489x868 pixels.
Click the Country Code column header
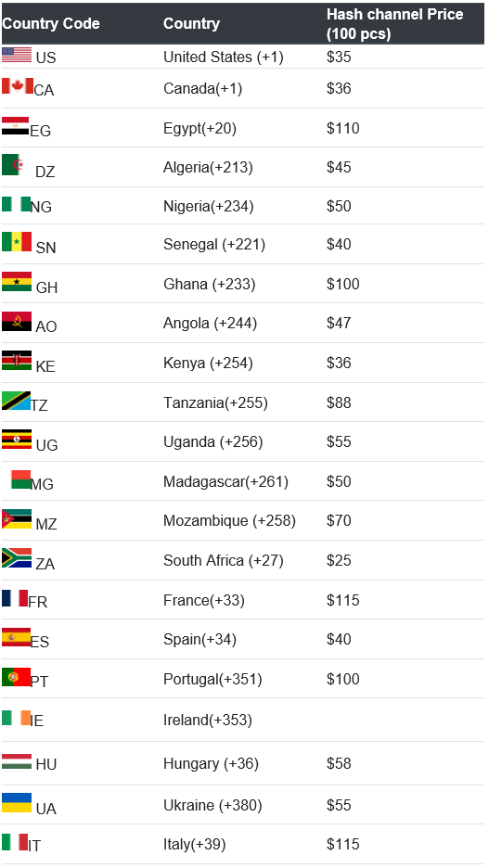(x=51, y=24)
